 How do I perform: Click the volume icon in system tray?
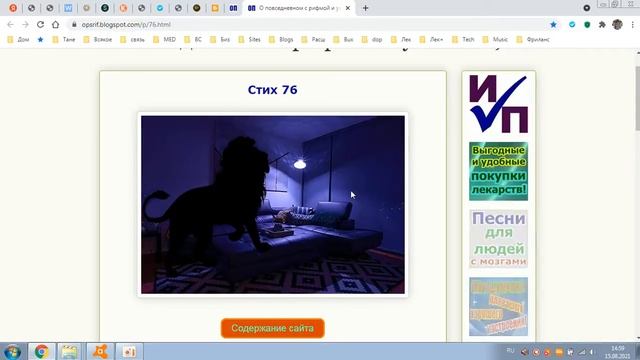pos(592,352)
